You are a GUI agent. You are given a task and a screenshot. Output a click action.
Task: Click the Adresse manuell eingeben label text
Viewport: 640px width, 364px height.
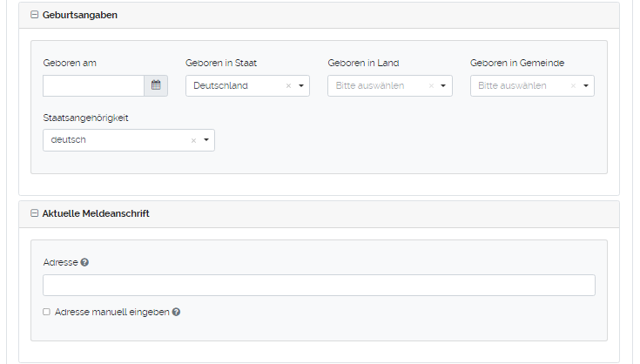click(111, 312)
